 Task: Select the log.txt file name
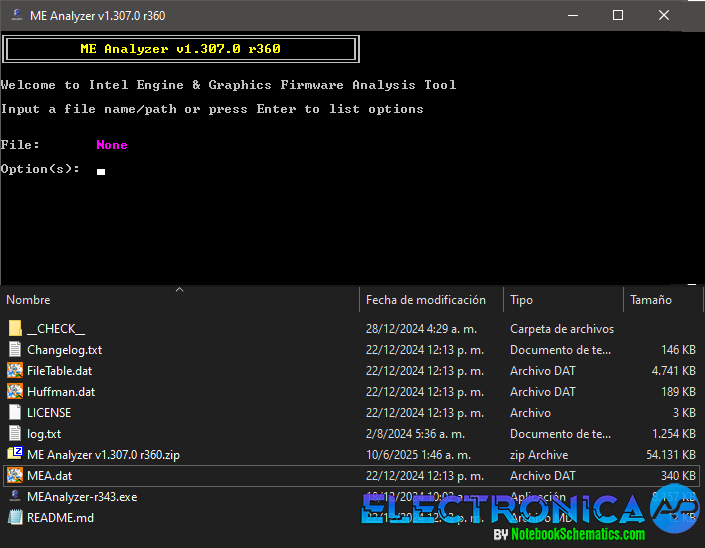coord(44,434)
